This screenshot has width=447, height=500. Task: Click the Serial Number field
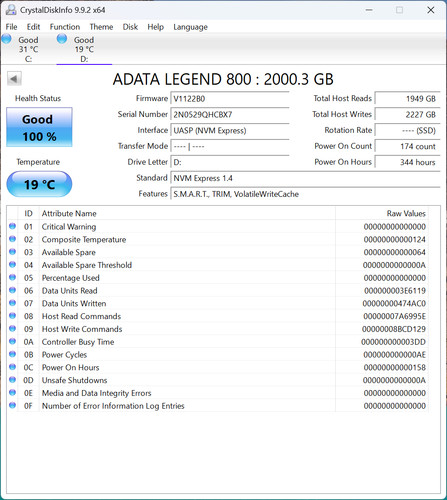[230, 115]
